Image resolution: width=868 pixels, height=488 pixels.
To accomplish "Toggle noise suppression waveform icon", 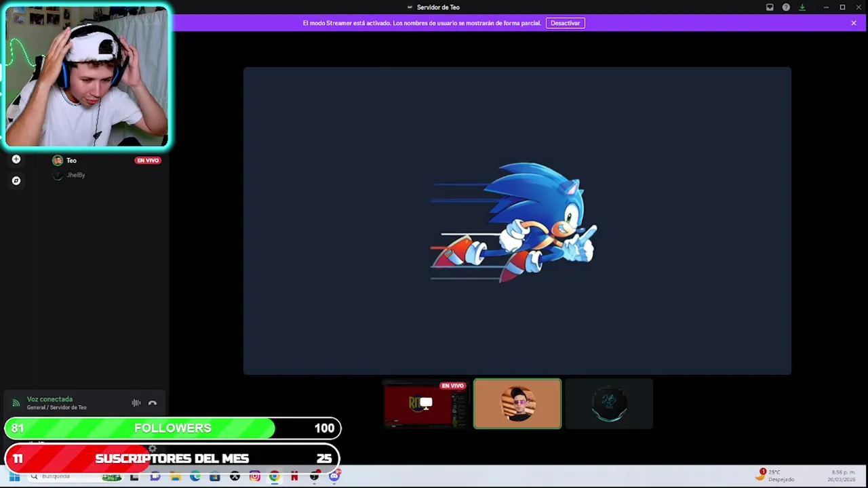I will [136, 403].
